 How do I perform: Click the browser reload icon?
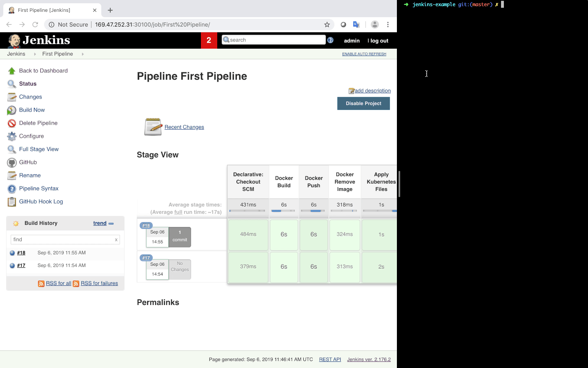(x=36, y=25)
